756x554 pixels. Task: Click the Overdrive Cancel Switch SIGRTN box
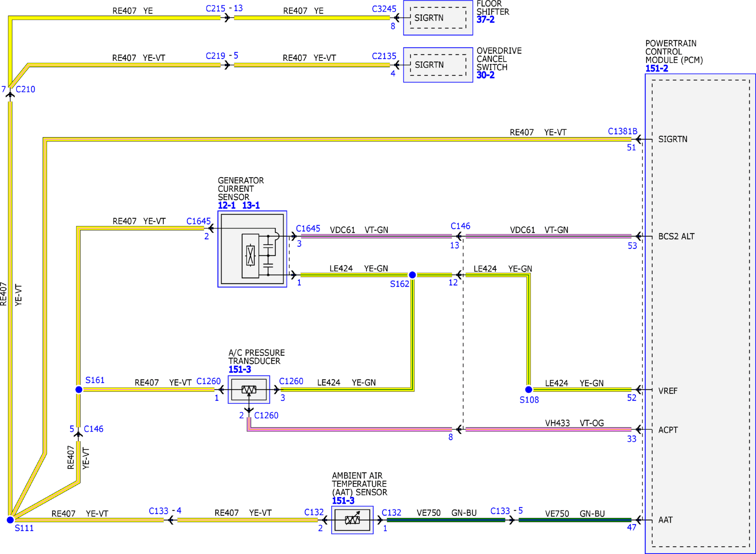[438, 65]
